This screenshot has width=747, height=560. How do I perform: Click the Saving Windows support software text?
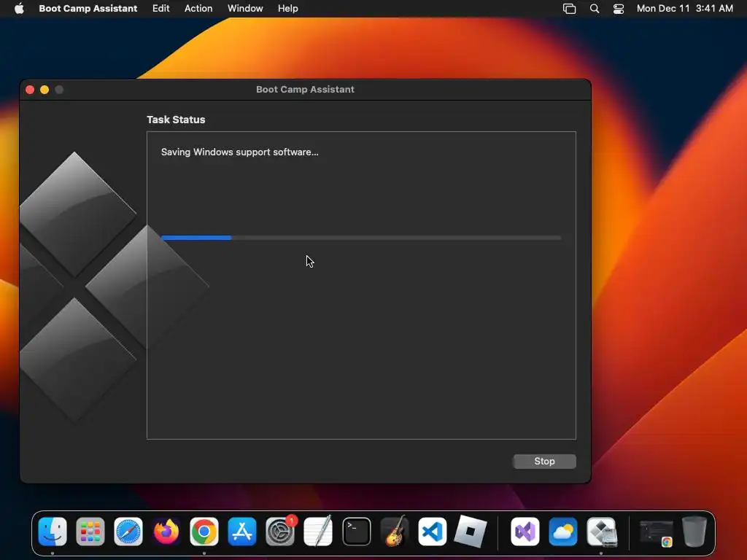(239, 152)
